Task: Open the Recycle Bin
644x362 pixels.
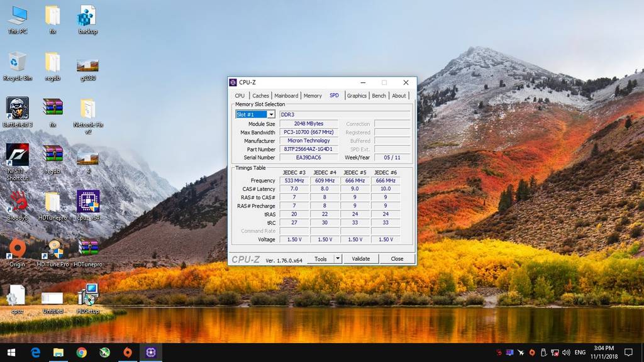Action: coord(17,67)
